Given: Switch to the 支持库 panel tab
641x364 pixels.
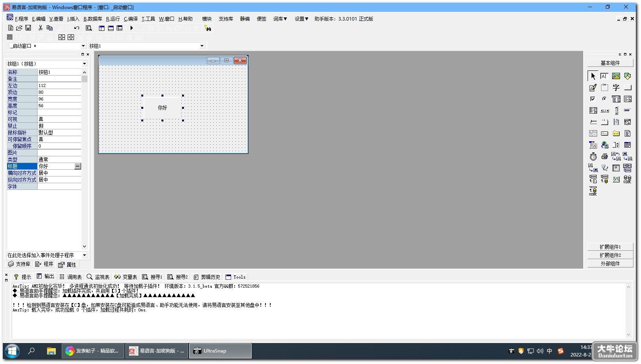Looking at the screenshot, I should coord(19,264).
